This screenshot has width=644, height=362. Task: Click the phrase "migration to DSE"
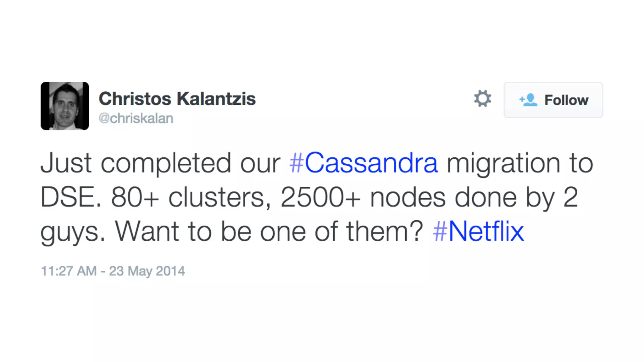519,163
